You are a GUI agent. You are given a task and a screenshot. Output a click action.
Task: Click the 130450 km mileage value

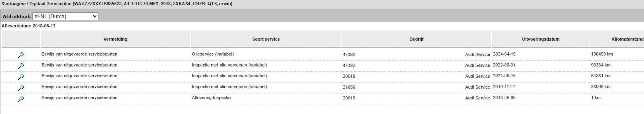[602, 54]
